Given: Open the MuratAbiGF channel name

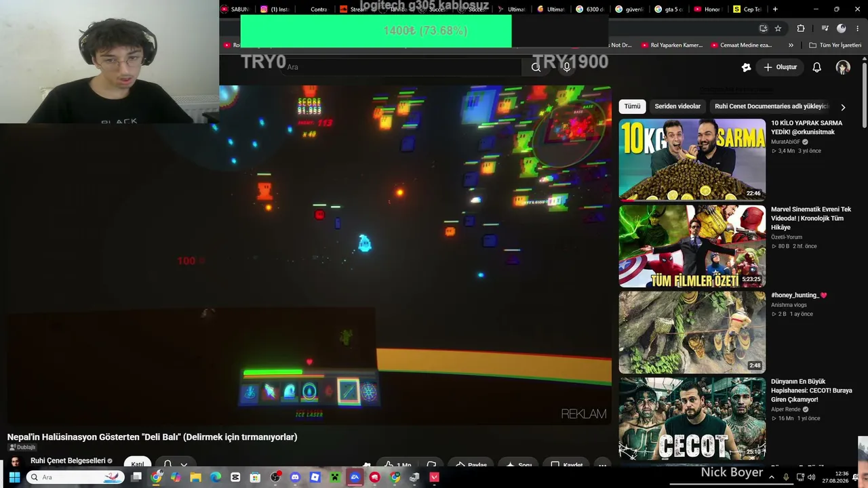Looking at the screenshot, I should [786, 142].
